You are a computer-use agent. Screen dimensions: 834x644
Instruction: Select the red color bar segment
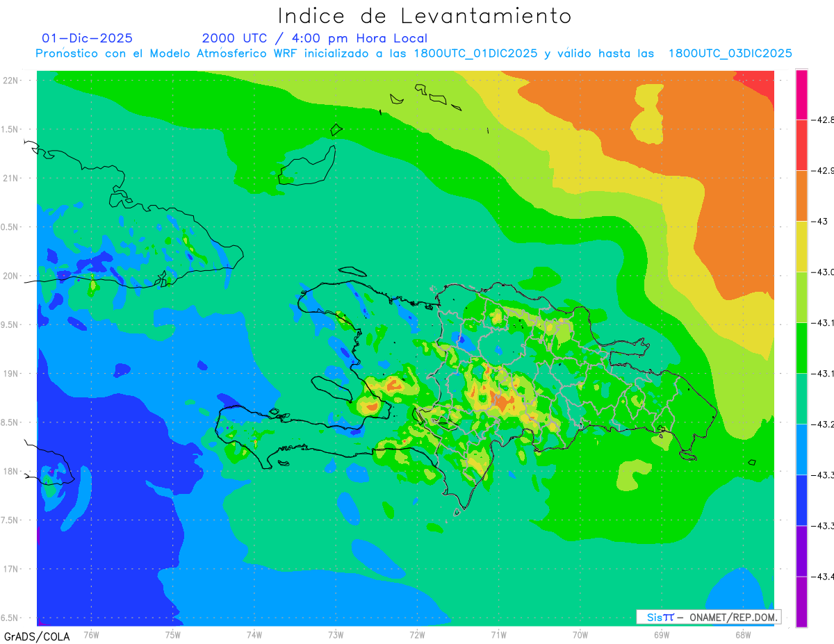801,145
